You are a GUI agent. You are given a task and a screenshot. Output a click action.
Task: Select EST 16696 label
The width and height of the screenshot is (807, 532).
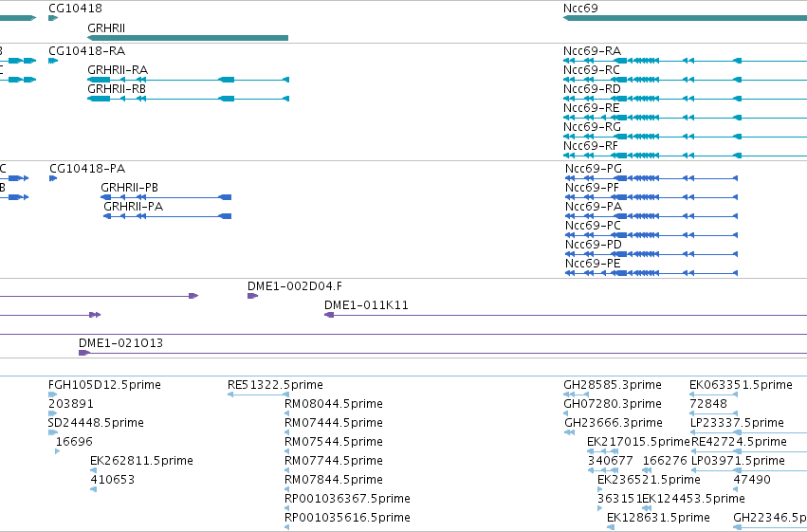pyautogui.click(x=74, y=442)
